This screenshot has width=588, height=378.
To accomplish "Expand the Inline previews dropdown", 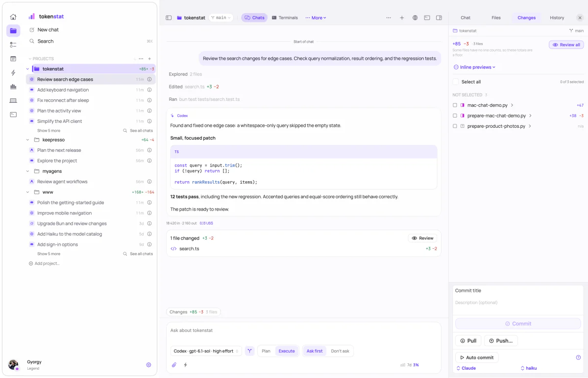I will 474,67.
